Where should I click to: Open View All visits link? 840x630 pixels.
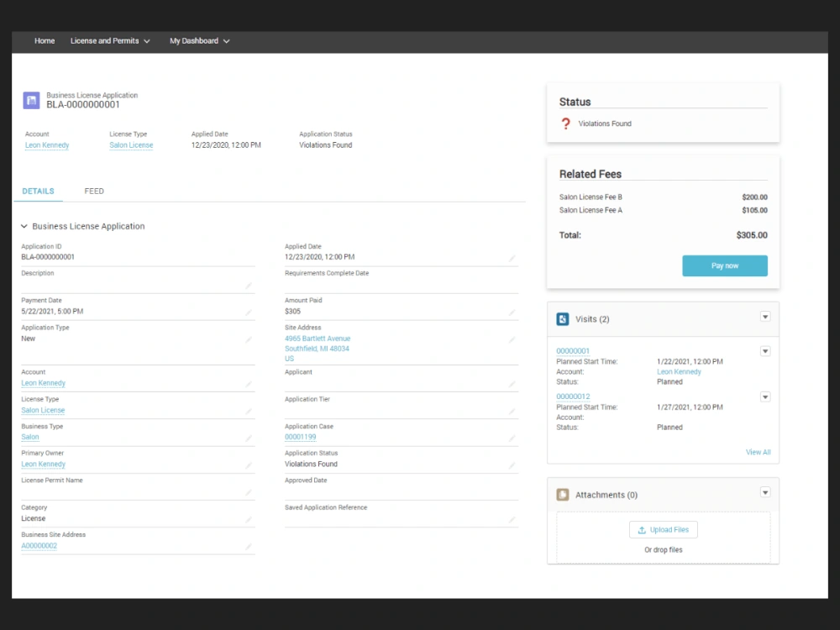[x=758, y=452]
